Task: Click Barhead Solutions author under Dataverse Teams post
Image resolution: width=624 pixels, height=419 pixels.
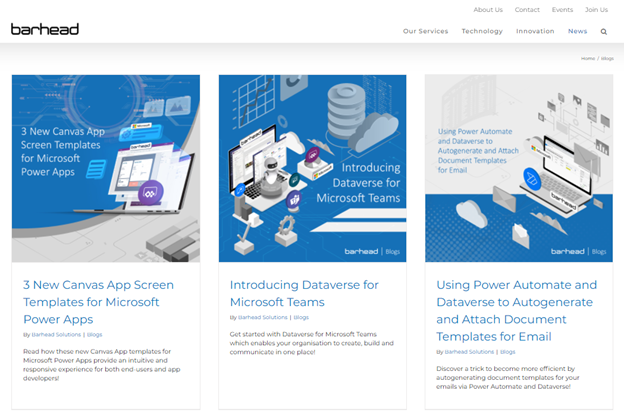Action: pyautogui.click(x=263, y=318)
